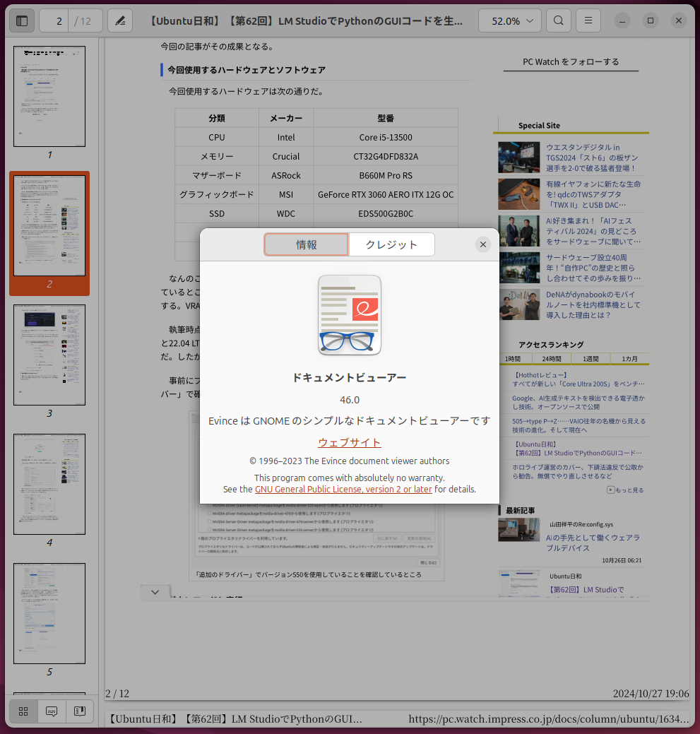Open the ウェブサイト link
The image size is (700, 734).
(349, 442)
